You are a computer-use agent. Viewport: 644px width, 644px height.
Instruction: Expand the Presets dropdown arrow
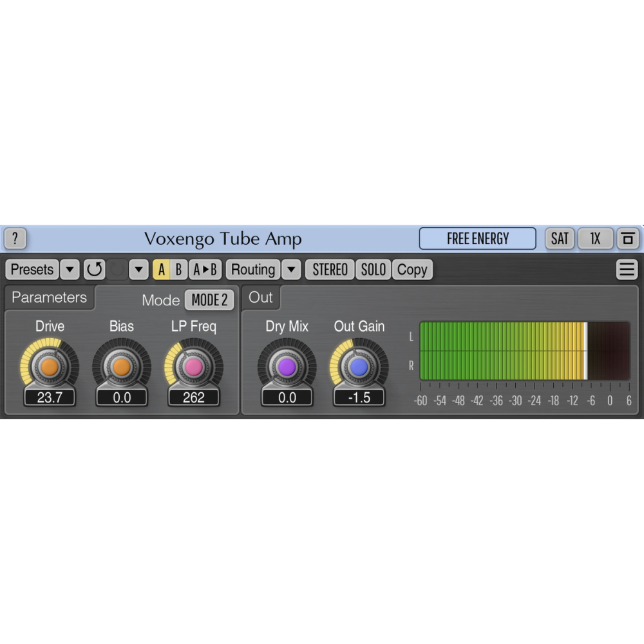70,269
